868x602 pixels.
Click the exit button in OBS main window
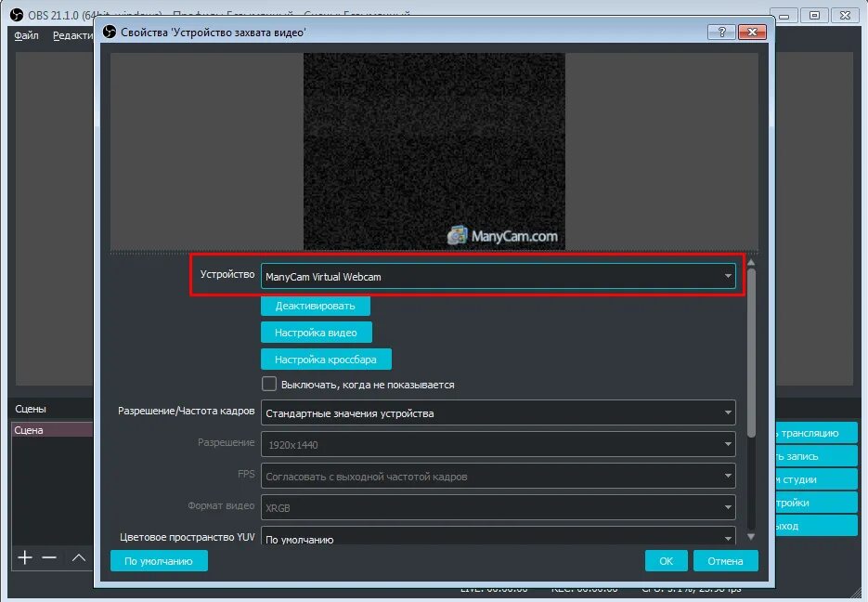[817, 526]
